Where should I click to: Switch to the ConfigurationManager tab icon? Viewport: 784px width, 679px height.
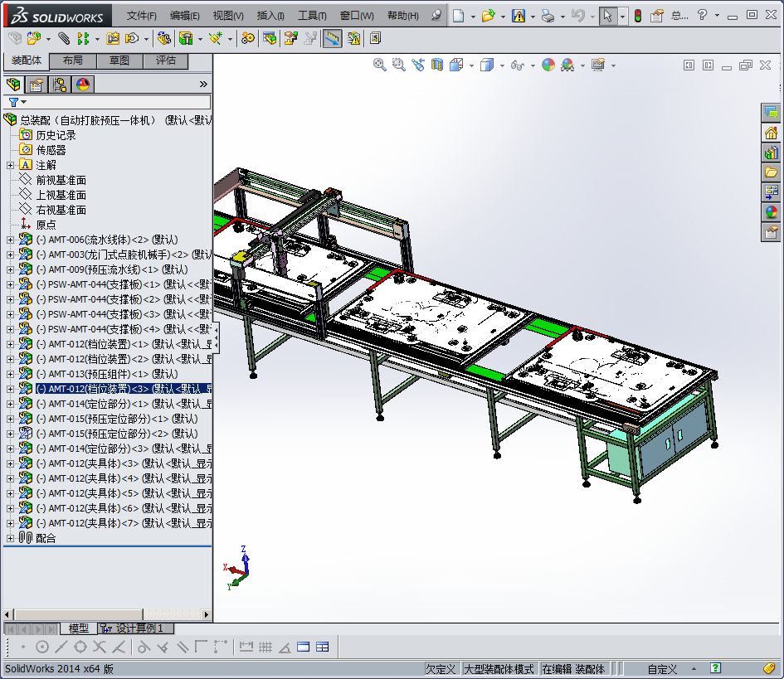(60, 85)
